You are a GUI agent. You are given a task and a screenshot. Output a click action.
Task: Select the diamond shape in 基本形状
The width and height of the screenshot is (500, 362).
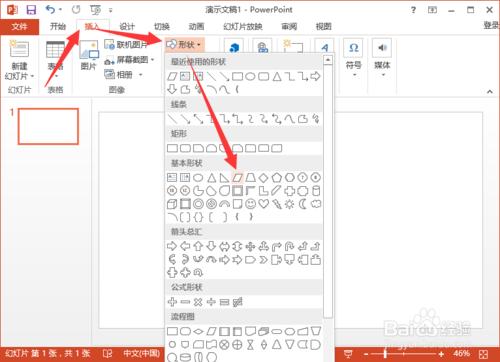tap(263, 178)
